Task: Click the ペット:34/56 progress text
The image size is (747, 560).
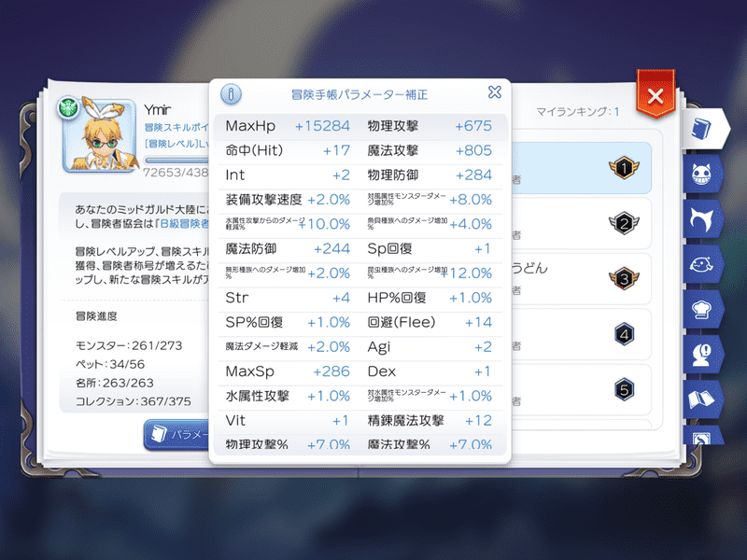Action: 110,364
